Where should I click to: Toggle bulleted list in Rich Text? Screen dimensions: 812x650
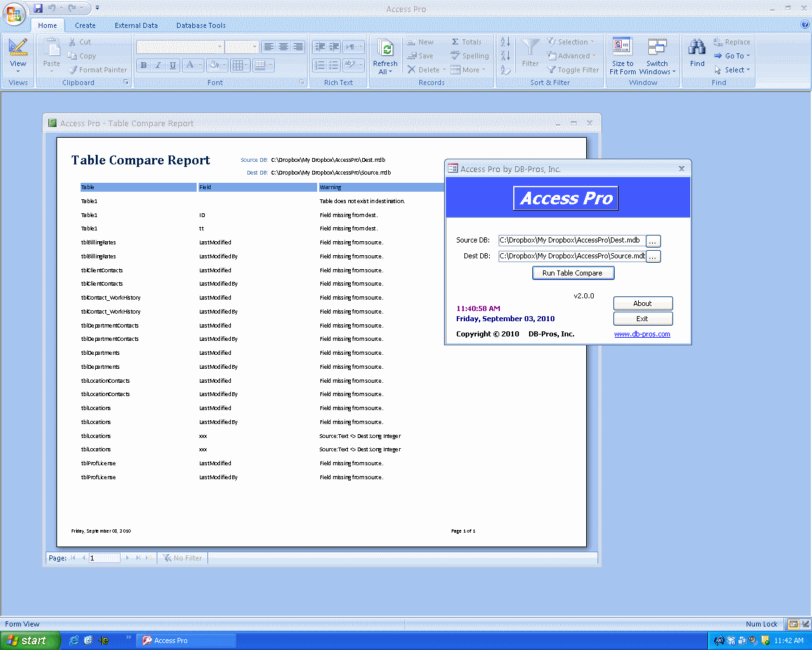[334, 65]
